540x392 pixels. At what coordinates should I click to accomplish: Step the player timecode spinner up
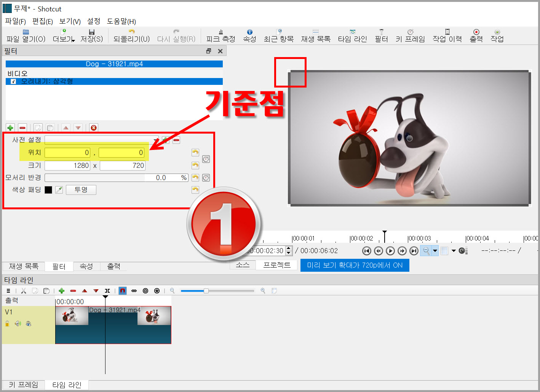point(289,249)
